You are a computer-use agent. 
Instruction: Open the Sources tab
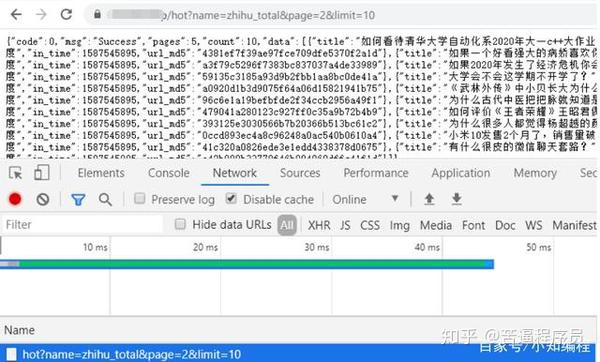pos(300,173)
